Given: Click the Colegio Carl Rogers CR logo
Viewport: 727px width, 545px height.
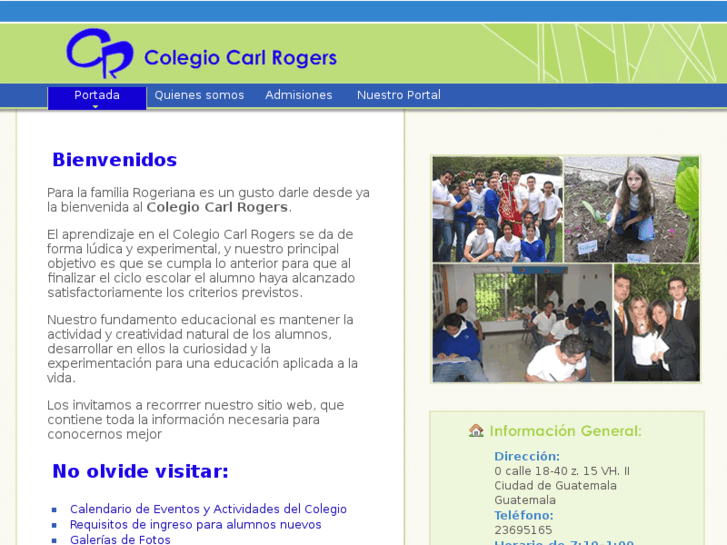Looking at the screenshot, I should [100, 53].
